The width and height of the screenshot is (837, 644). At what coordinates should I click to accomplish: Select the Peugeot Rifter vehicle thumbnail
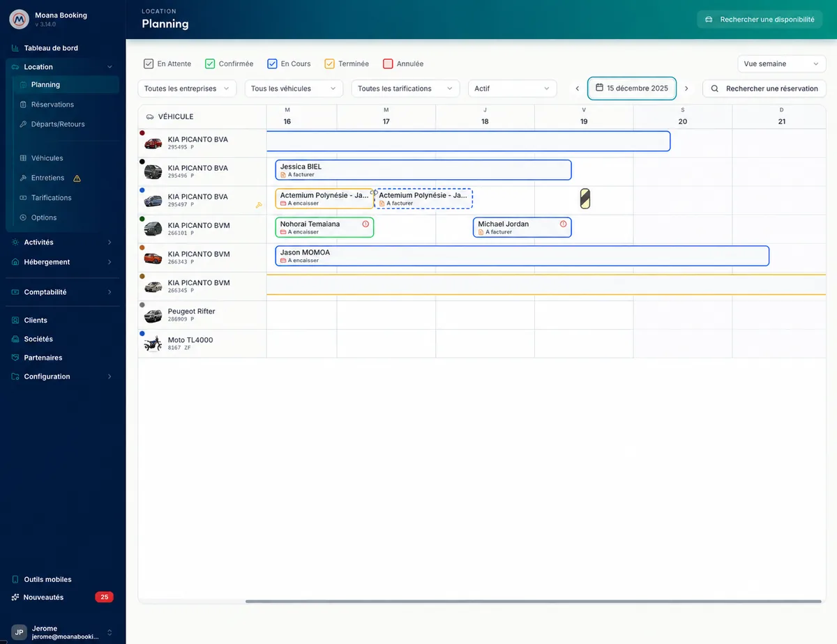(153, 316)
